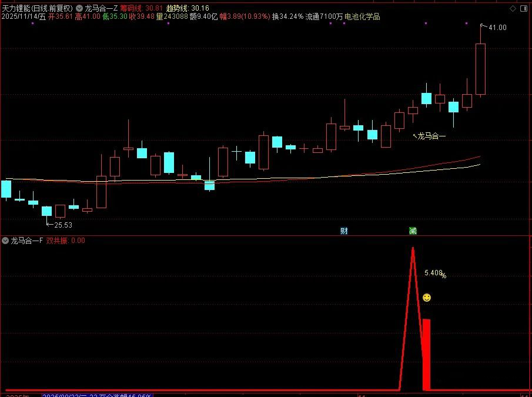
Task: Click the 收39.48 closing price value
Action: pos(142,16)
